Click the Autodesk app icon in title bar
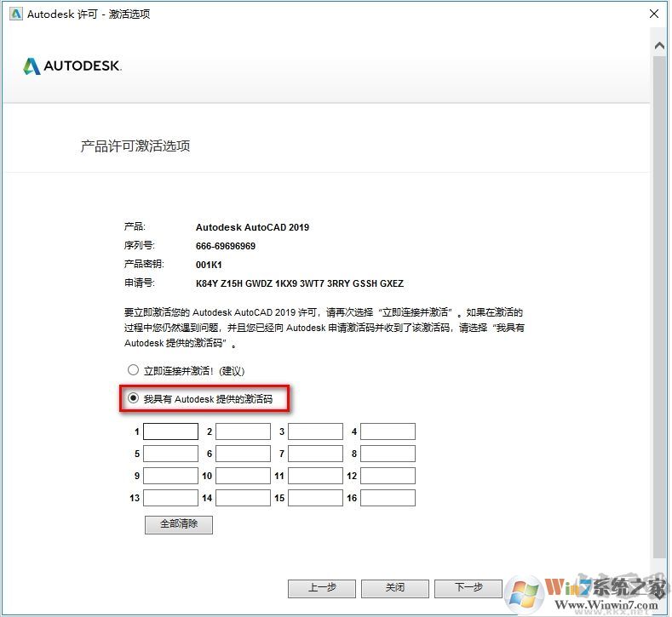672x617 pixels. click(x=15, y=14)
